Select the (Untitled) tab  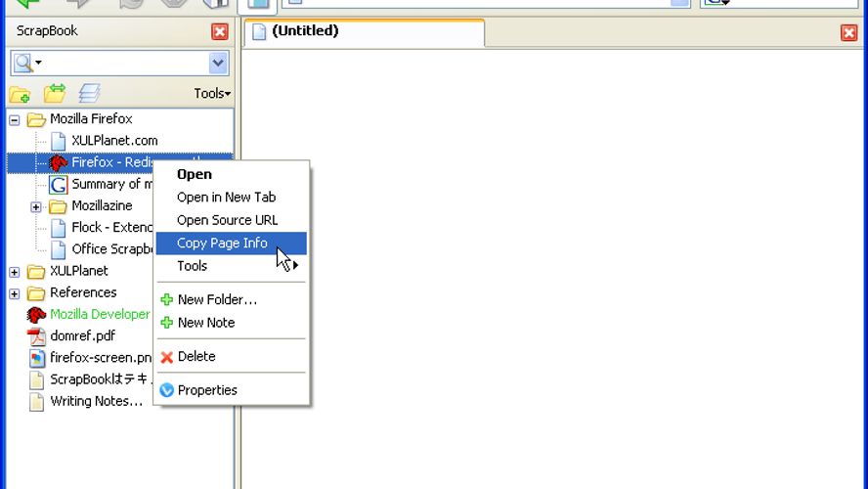pos(365,32)
